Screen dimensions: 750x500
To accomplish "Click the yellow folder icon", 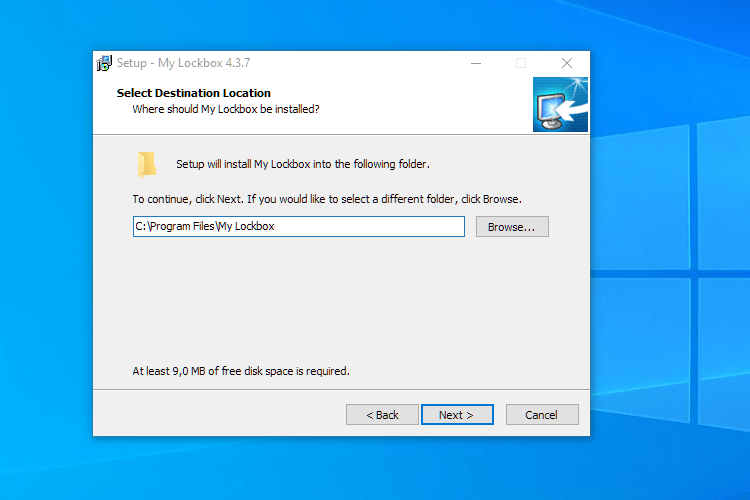I will click(147, 165).
